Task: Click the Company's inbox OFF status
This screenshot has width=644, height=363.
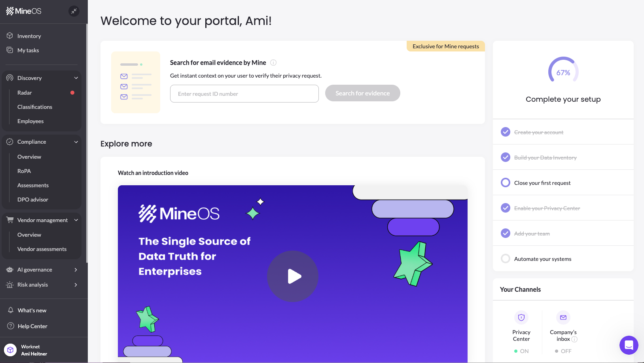Action: (563, 351)
